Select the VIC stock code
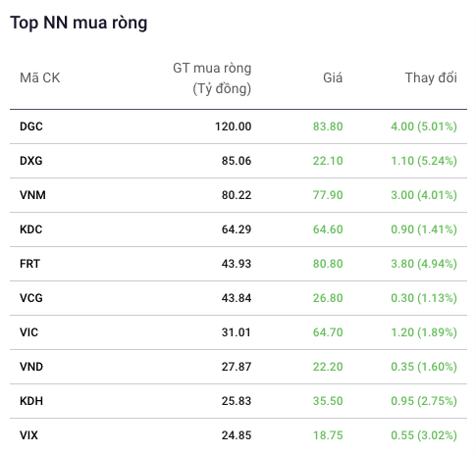Image resolution: width=476 pixels, height=455 pixels. (x=28, y=332)
